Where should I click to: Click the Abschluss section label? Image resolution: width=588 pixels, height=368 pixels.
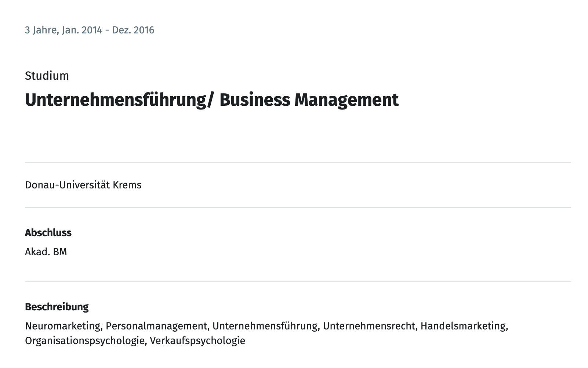tap(48, 232)
